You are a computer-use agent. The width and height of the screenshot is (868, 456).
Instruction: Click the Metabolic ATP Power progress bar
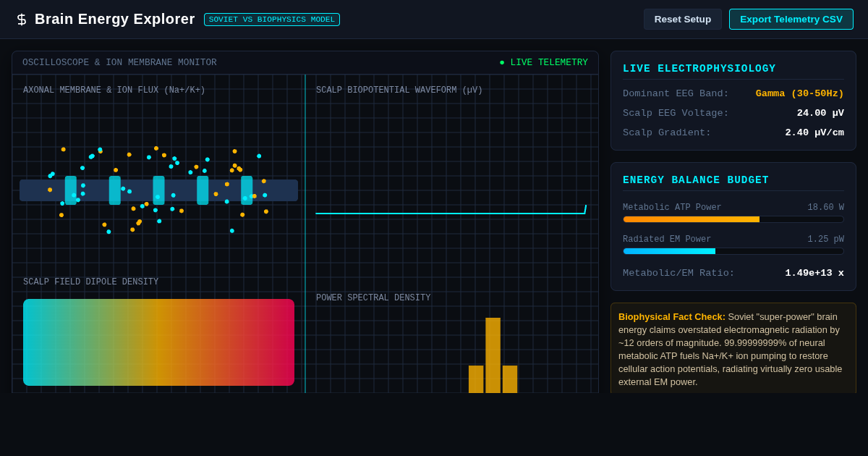coord(733,219)
